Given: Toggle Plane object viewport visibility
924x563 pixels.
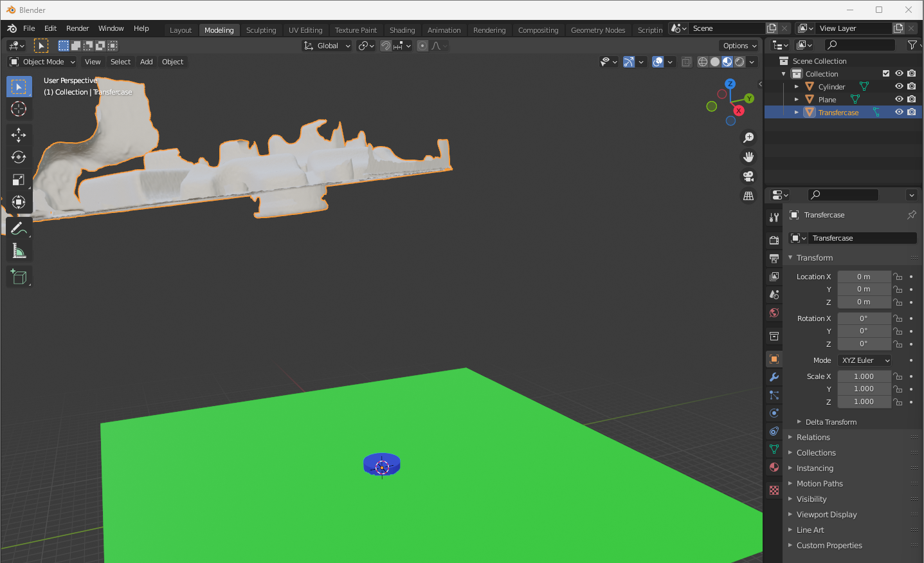Looking at the screenshot, I should (x=899, y=99).
